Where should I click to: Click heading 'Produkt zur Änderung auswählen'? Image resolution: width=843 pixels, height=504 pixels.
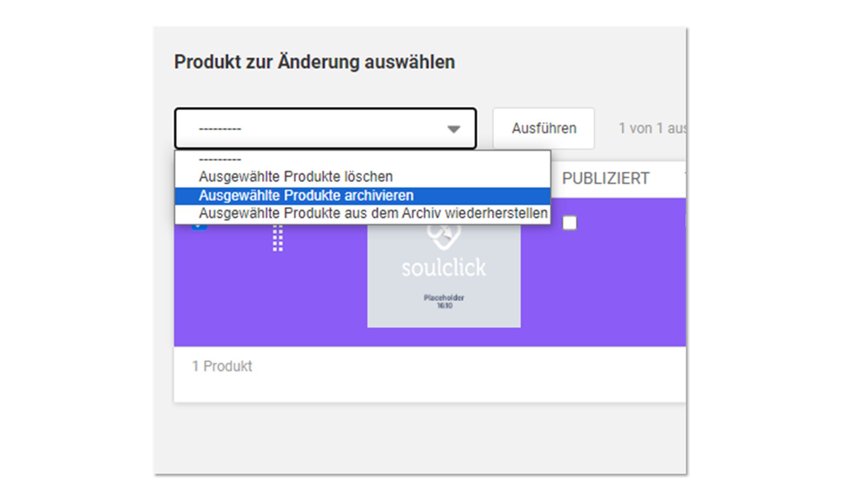point(314,62)
